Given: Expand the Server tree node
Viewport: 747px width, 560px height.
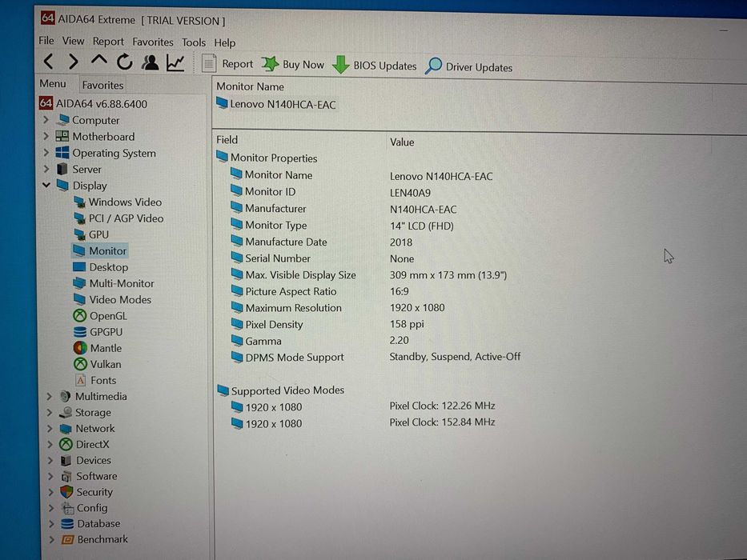Looking at the screenshot, I should click(46, 169).
